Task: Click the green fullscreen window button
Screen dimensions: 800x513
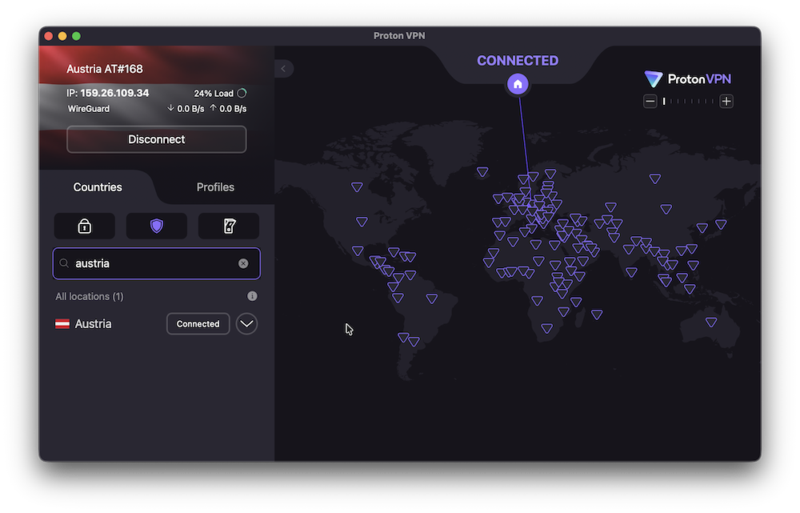Action: [x=76, y=36]
